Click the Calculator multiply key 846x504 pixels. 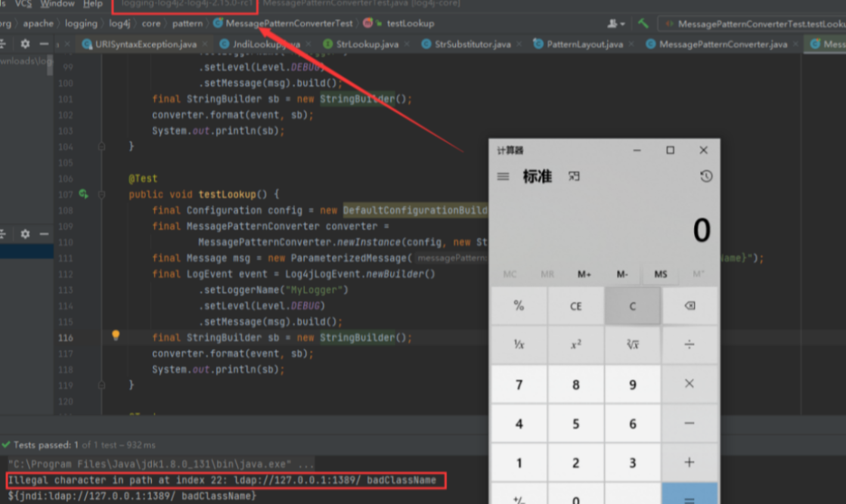(x=690, y=384)
